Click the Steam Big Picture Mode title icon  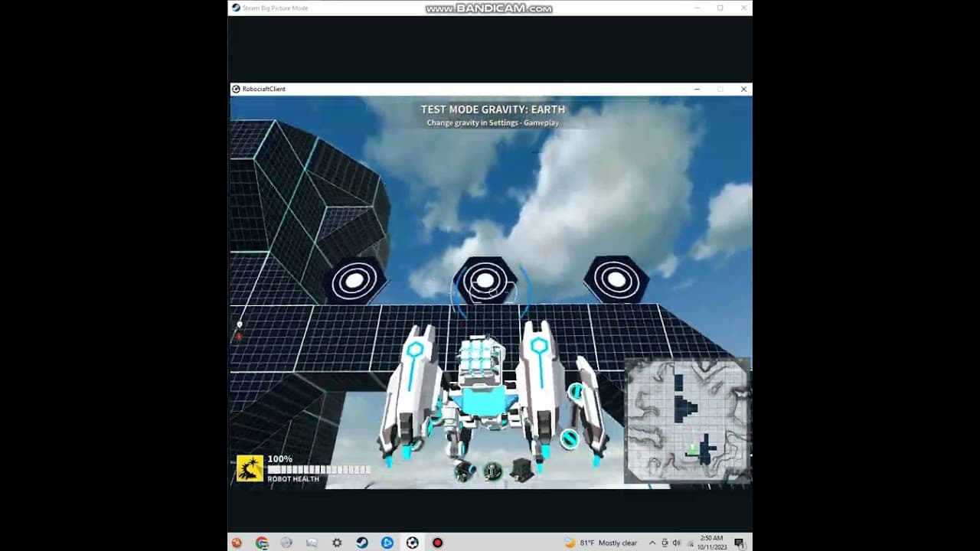pos(235,8)
